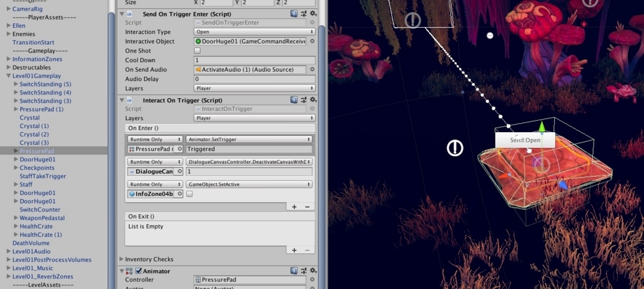Select StaffTakeTrigger in hierarchy
Viewport: 644px width, 289px height.
point(43,176)
